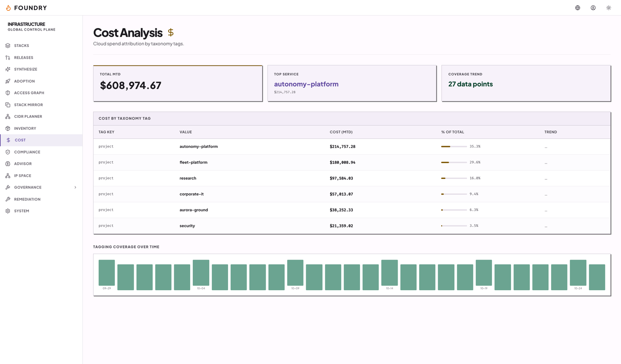Screen dimensions: 621x364
Task: Select the research value cell
Action: click(188, 178)
